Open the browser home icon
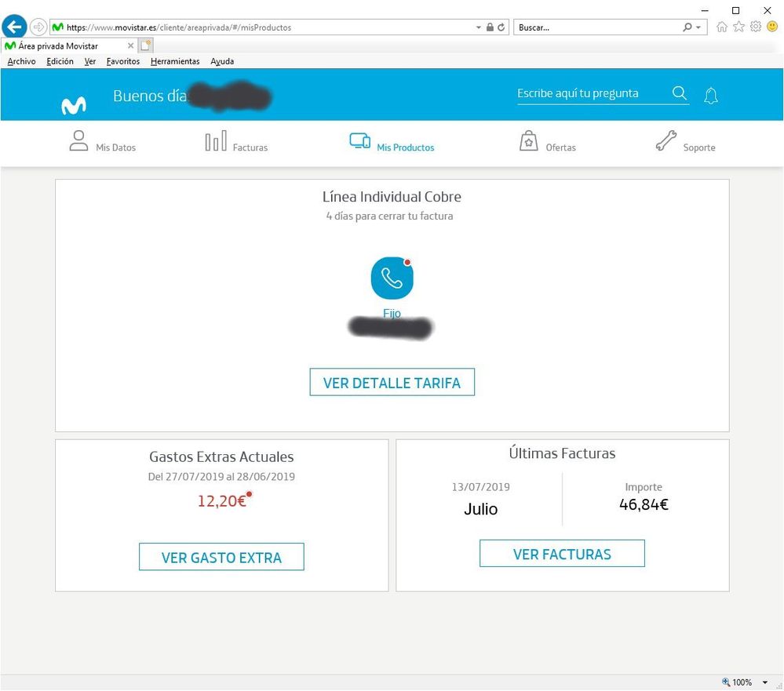This screenshot has width=784, height=691. tap(722, 27)
